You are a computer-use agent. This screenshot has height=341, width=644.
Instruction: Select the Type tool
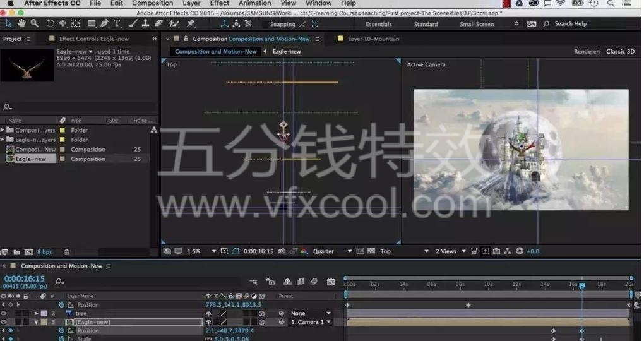[x=117, y=23]
